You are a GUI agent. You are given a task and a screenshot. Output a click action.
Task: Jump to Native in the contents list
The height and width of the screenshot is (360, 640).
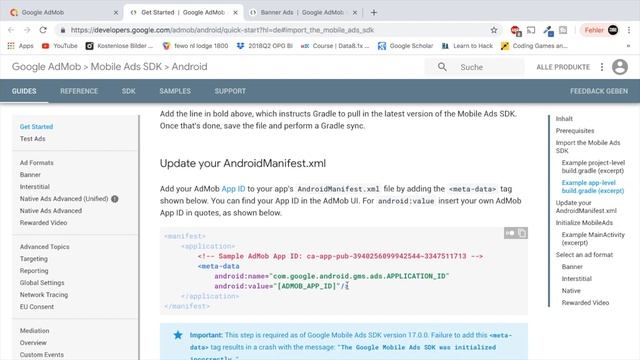pos(571,291)
